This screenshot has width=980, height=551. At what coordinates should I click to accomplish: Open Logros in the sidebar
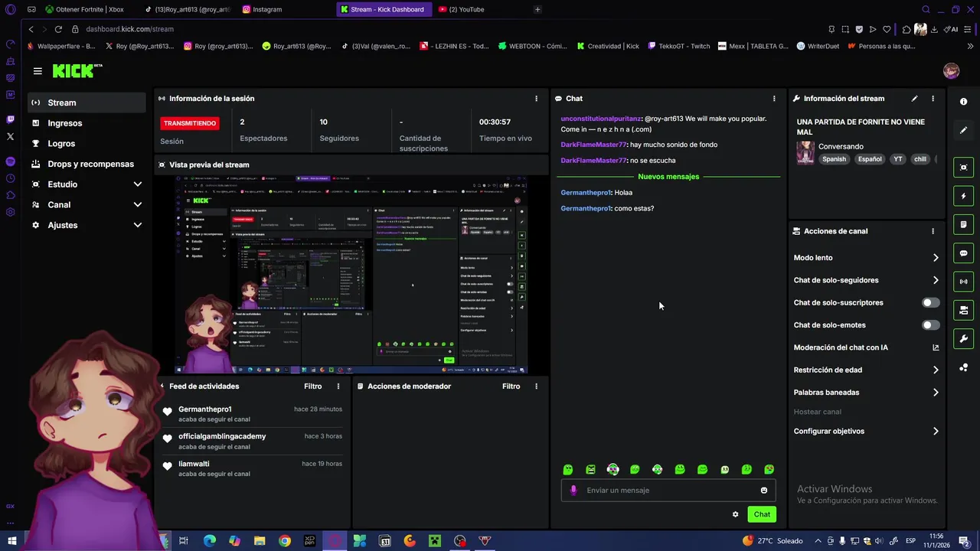tap(87, 144)
